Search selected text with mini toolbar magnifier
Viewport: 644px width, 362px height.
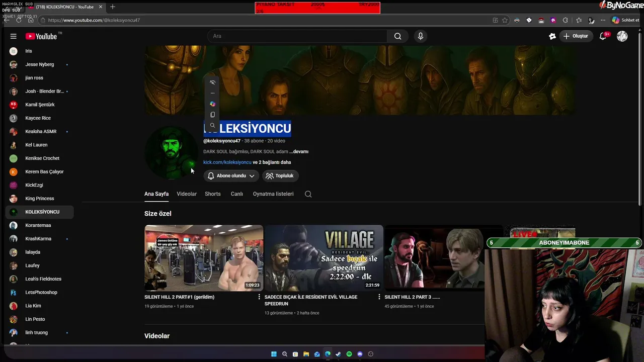coord(212,126)
